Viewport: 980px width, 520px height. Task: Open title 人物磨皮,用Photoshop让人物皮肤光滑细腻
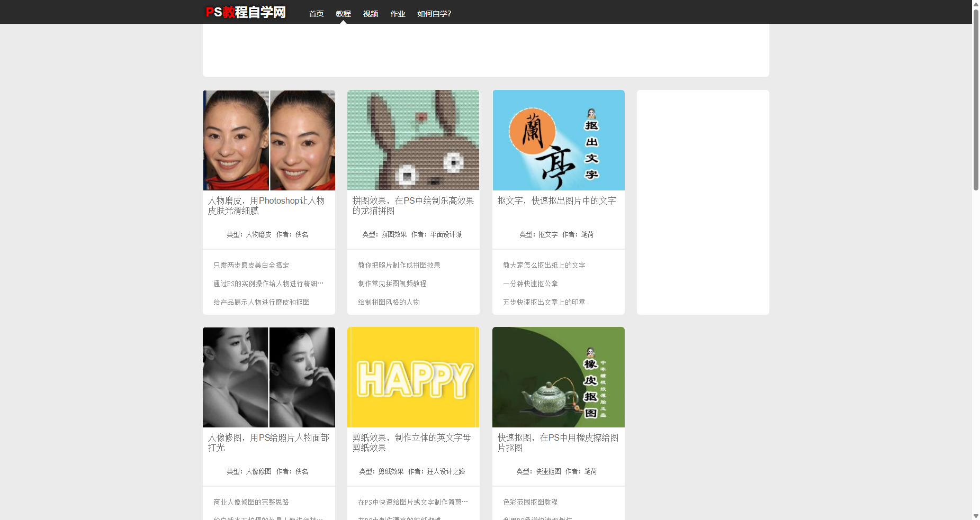pyautogui.click(x=266, y=206)
